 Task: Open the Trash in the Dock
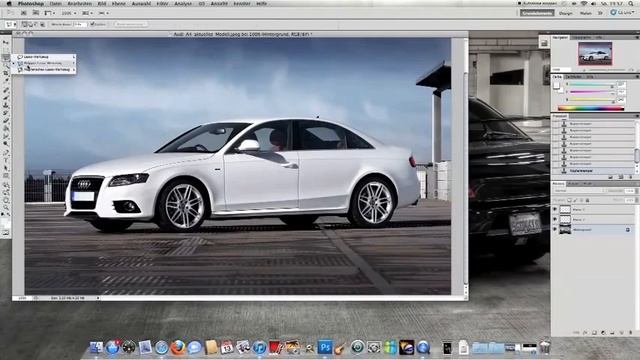point(544,347)
